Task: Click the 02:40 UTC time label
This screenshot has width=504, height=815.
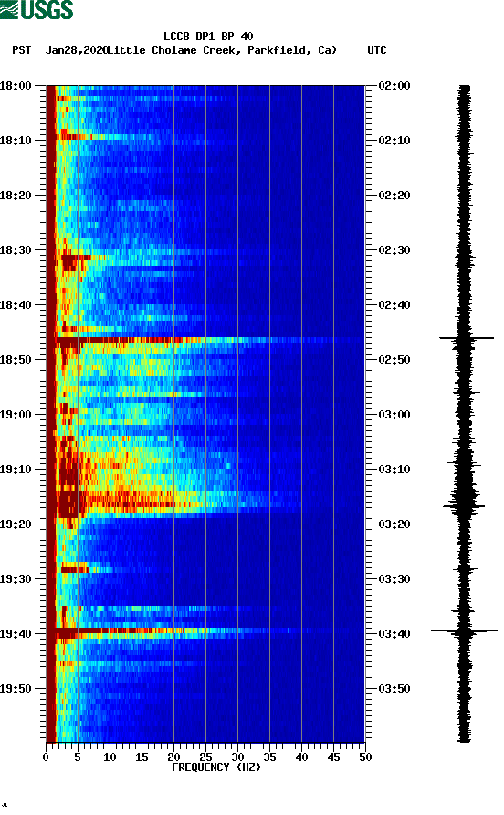Action: (394, 305)
